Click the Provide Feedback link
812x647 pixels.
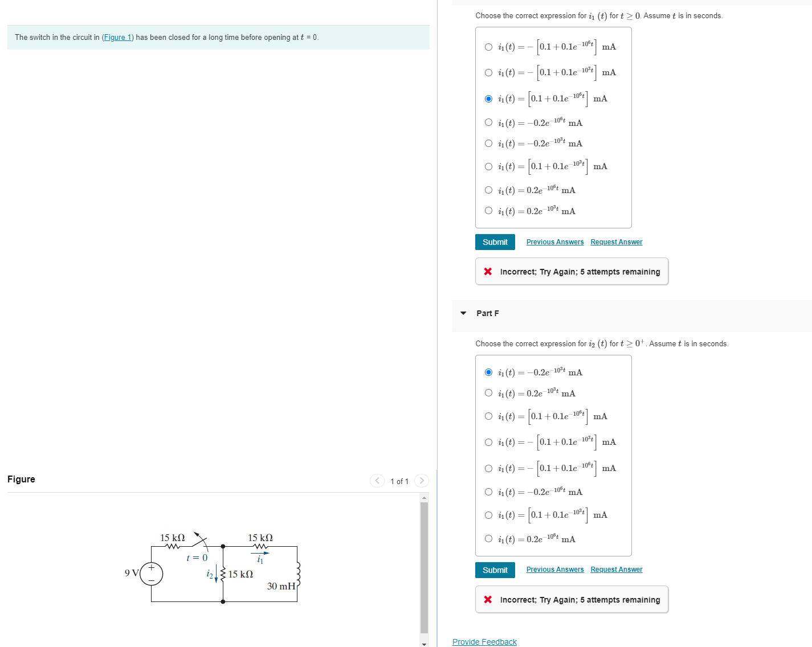click(x=484, y=641)
